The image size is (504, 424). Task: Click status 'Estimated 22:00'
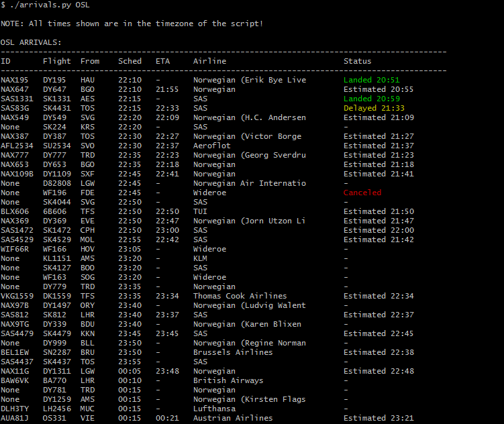point(379,230)
